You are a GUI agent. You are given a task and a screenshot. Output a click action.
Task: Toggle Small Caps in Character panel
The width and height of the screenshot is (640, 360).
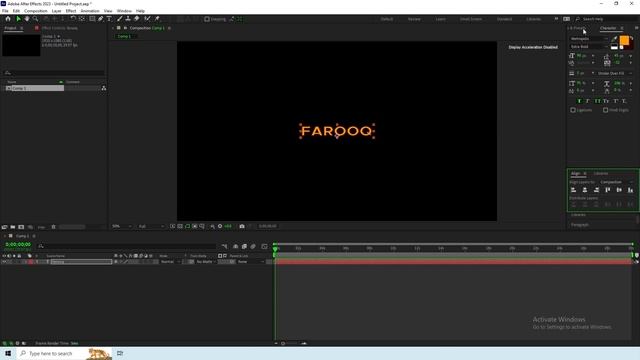pyautogui.click(x=606, y=101)
